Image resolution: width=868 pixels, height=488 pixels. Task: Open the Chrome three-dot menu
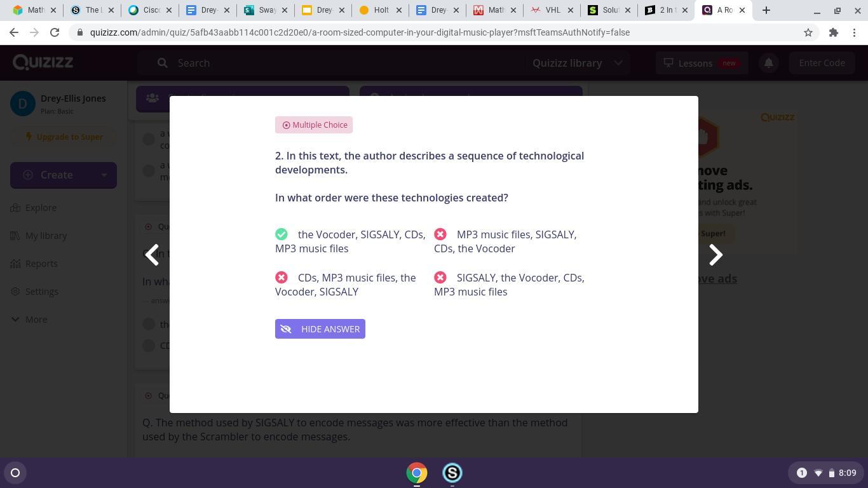tap(854, 32)
